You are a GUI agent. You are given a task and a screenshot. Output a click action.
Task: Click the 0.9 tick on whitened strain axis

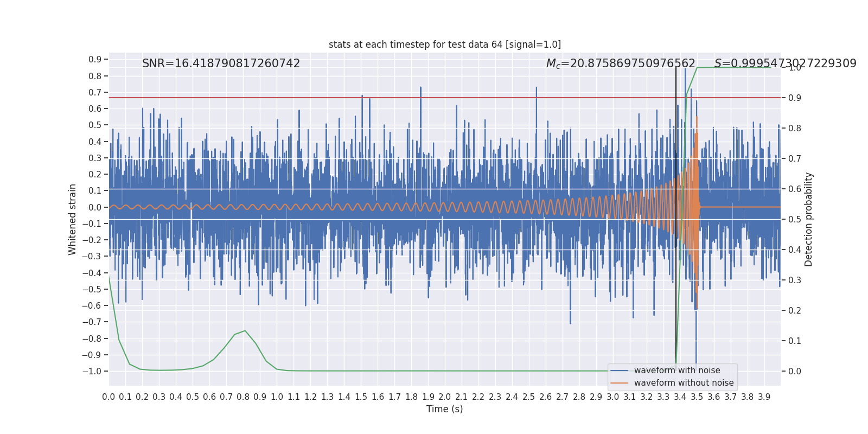[x=95, y=60]
